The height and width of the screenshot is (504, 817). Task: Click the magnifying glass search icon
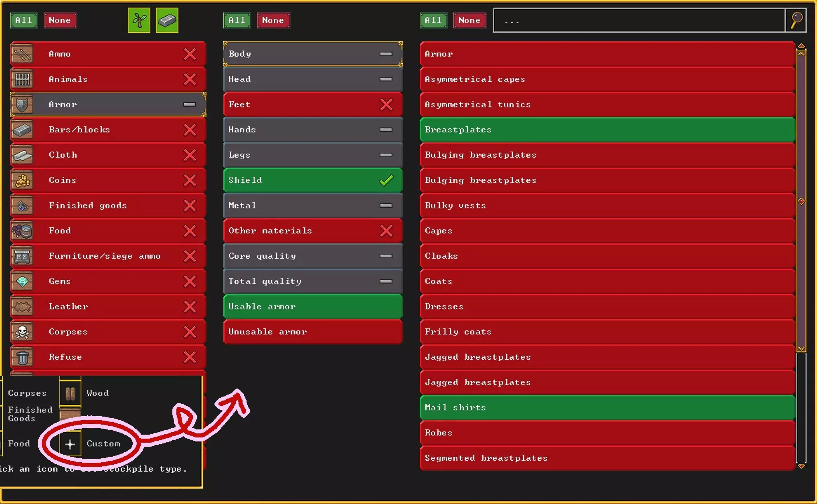pos(796,20)
